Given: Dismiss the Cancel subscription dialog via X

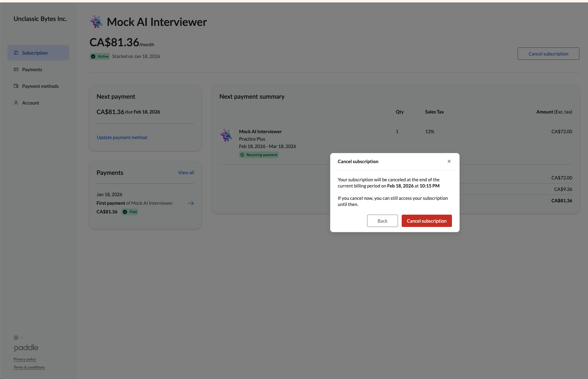Looking at the screenshot, I should point(449,161).
